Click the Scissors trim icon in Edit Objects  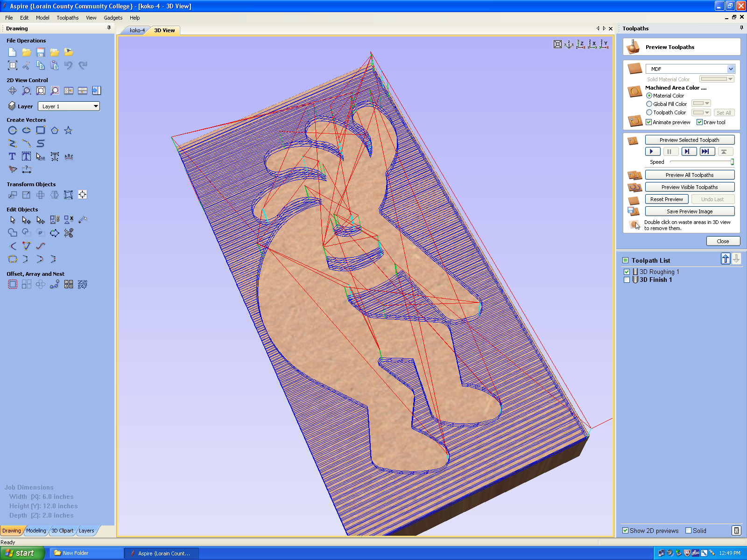point(69,232)
